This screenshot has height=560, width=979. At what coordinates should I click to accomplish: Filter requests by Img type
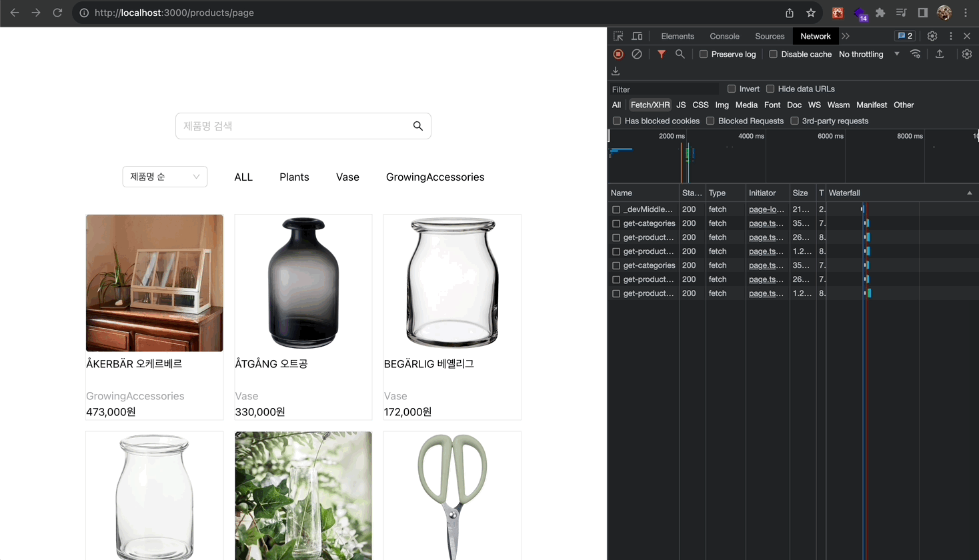722,105
